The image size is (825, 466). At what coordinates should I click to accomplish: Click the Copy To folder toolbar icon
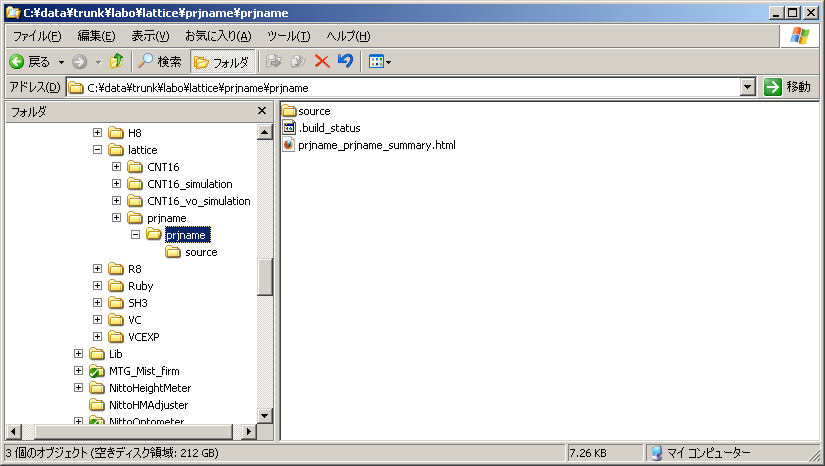point(298,62)
